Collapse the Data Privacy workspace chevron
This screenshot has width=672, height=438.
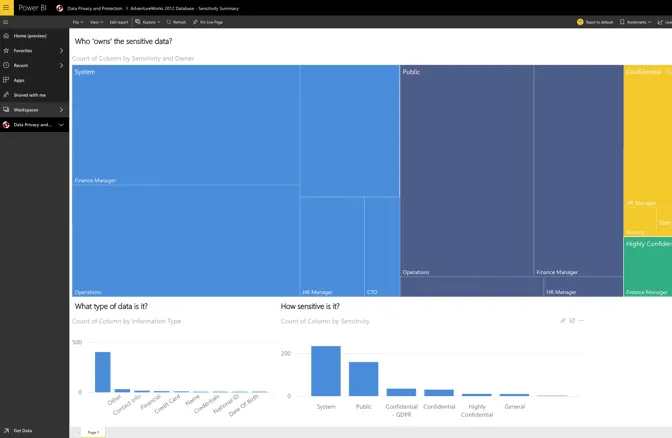coord(61,125)
